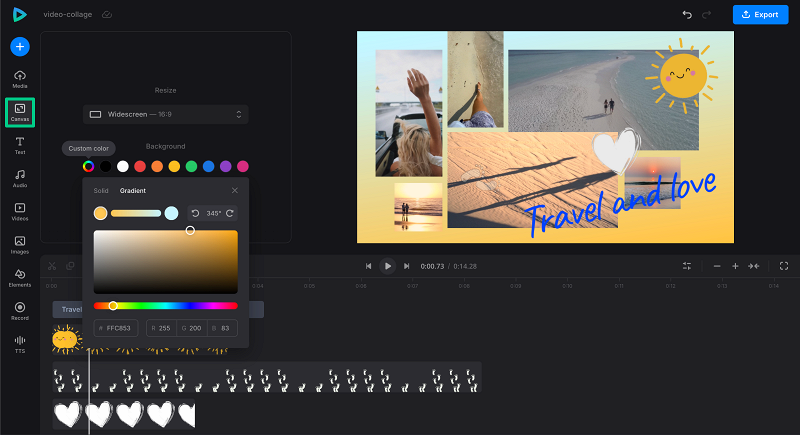Viewport: 800px width, 435px height.
Task: Select the custom color rainbow swatch
Action: tap(88, 166)
